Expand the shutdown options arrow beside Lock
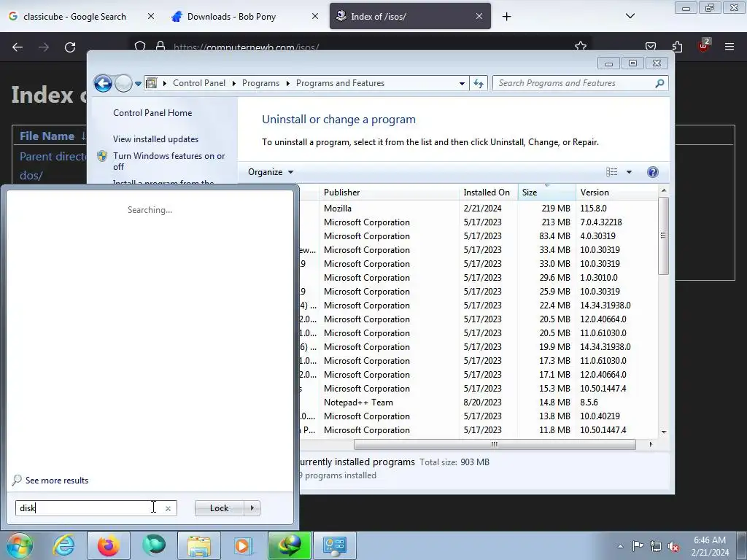Screen dimensions: 747x560 pos(252,508)
